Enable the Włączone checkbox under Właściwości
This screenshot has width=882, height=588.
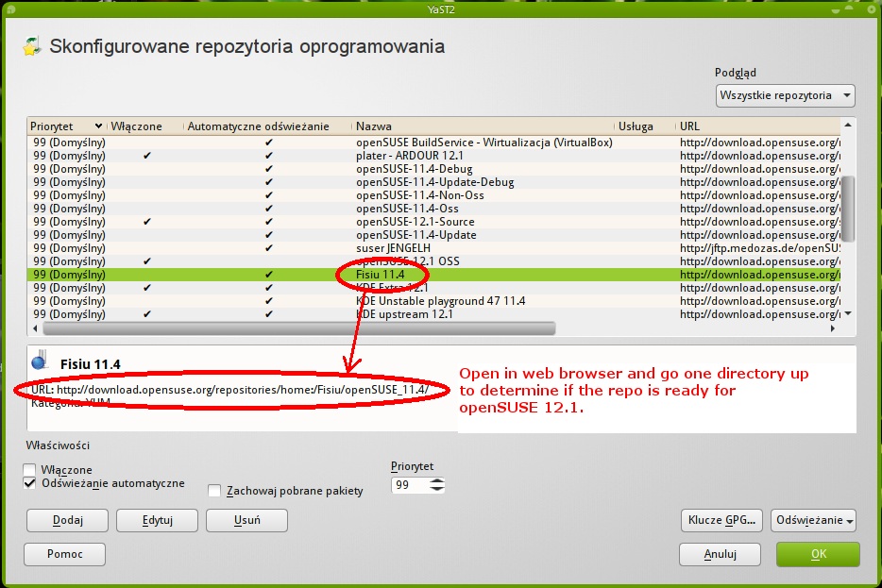[x=30, y=469]
